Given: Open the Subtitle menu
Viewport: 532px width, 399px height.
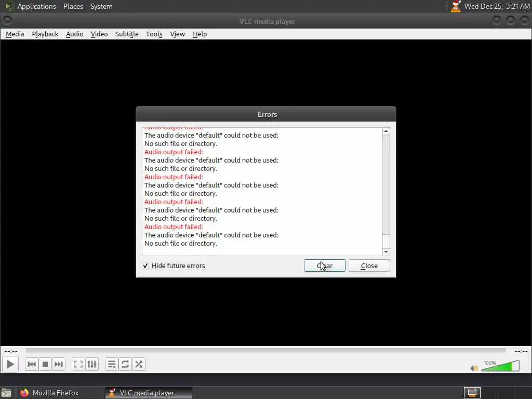Looking at the screenshot, I should (x=127, y=34).
